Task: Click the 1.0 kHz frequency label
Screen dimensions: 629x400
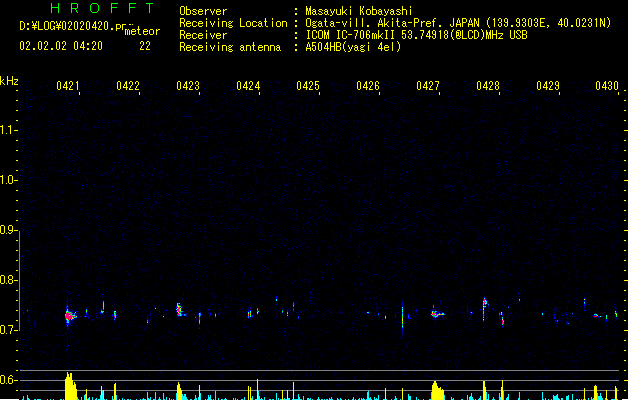Action: point(8,180)
